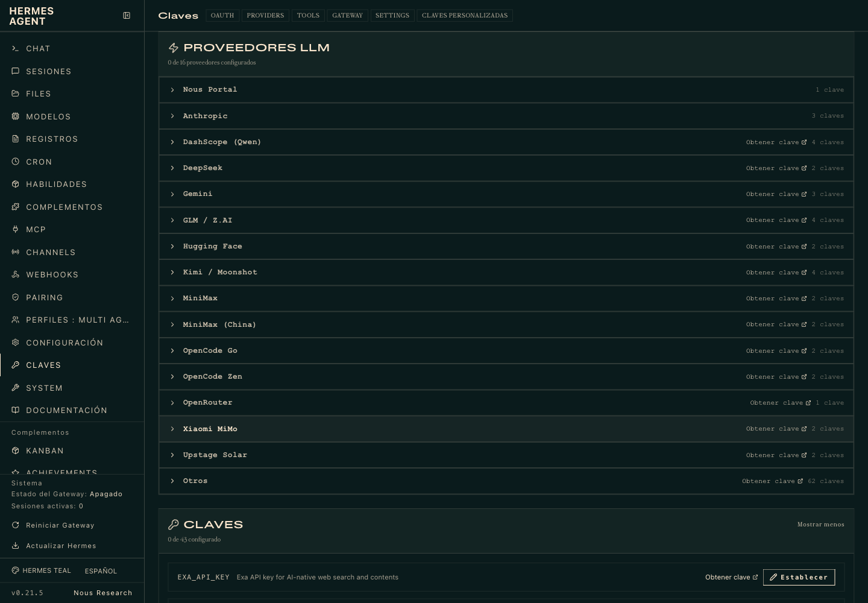Viewport: 868px width, 603px height.
Task: Click the Nous Research footer link
Action: pyautogui.click(x=103, y=593)
